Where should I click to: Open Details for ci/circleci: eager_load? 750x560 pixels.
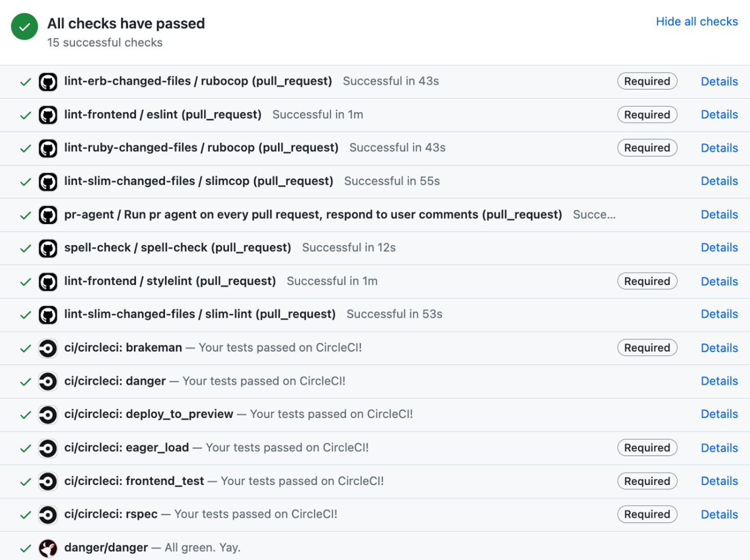(x=719, y=448)
